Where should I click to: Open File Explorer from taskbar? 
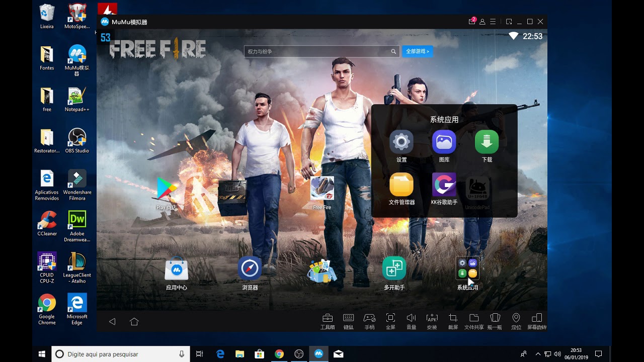[x=239, y=354]
